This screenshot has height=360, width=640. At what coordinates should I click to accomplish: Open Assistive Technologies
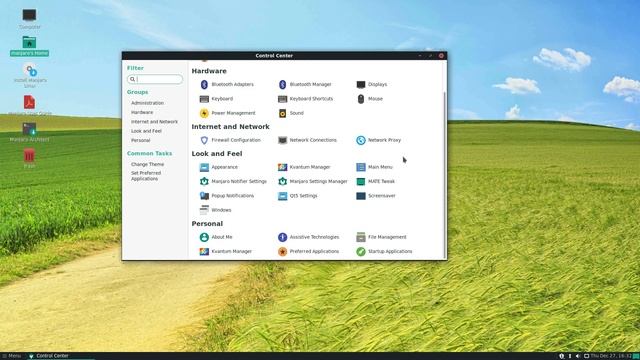(x=309, y=237)
